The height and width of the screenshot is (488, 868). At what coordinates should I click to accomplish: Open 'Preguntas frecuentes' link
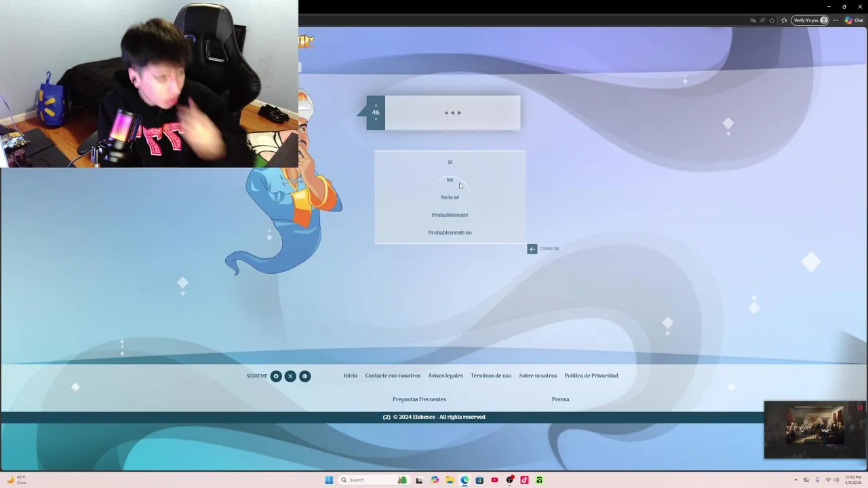(x=419, y=399)
